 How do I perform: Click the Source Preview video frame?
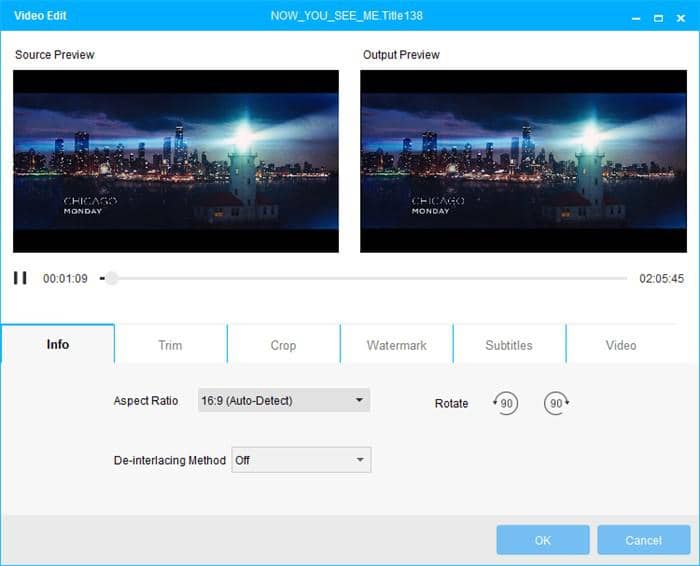coord(176,161)
